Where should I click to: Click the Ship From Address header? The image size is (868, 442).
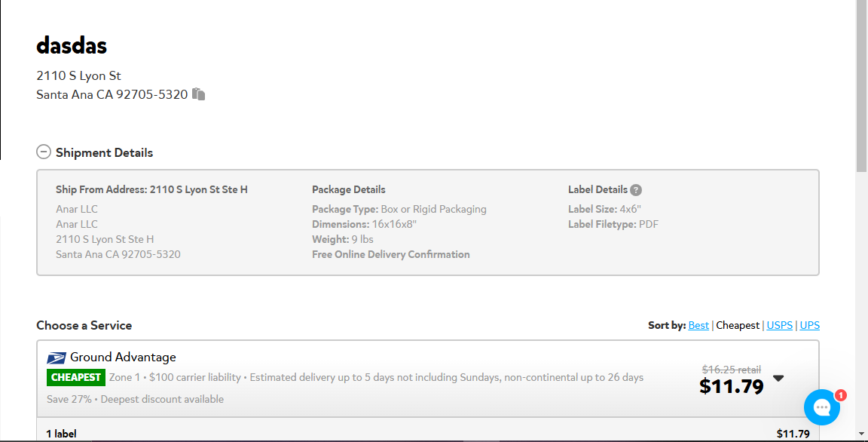pos(151,189)
